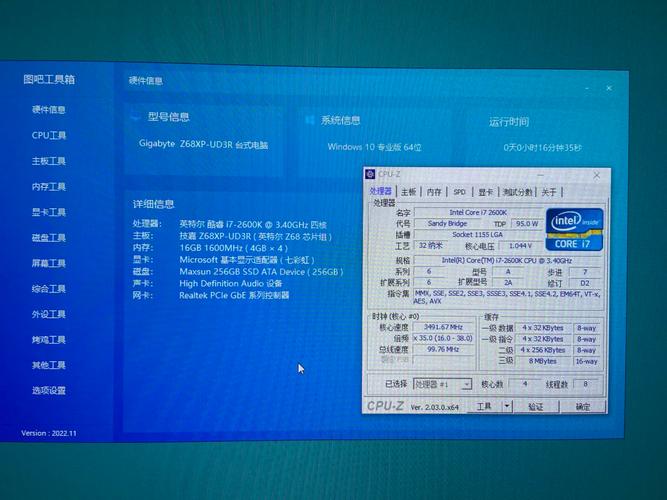Image resolution: width=667 pixels, height=500 pixels.
Task: Click the 1.044 V core voltage value
Action: pyautogui.click(x=520, y=246)
